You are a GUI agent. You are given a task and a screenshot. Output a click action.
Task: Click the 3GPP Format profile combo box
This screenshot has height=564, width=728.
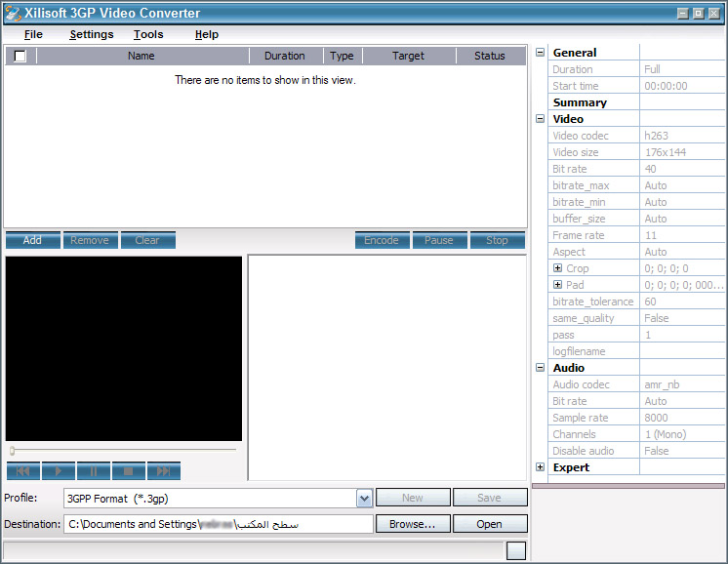tap(218, 499)
